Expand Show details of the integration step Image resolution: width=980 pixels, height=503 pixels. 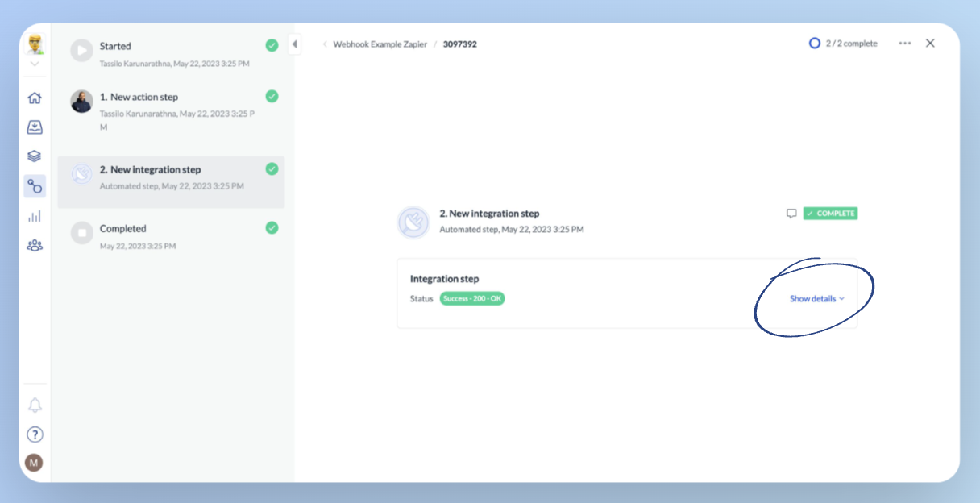pyautogui.click(x=816, y=299)
